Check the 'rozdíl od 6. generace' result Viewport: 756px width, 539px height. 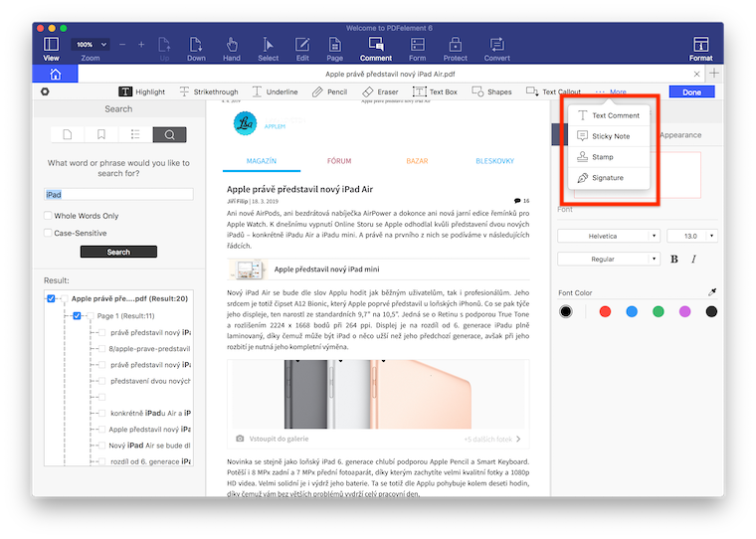[x=101, y=461]
